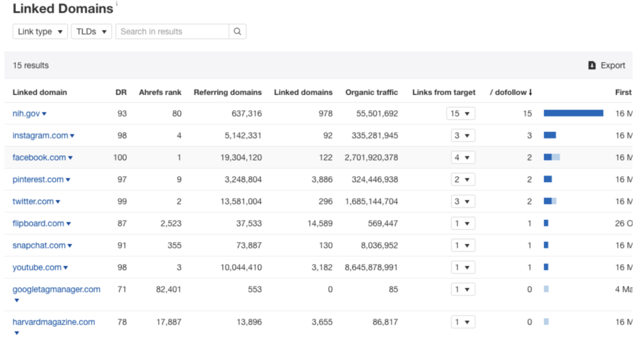Click nih.gov referring domains value 637,316
Viewport: 644px width, 342px height.
click(247, 114)
